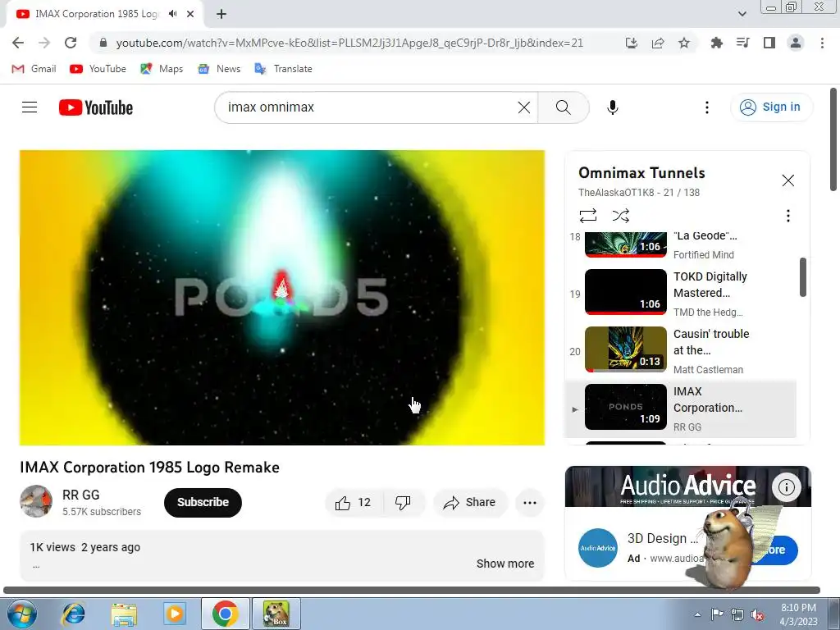Open the playlist three-dot options menu
This screenshot has width=840, height=630.
[787, 216]
